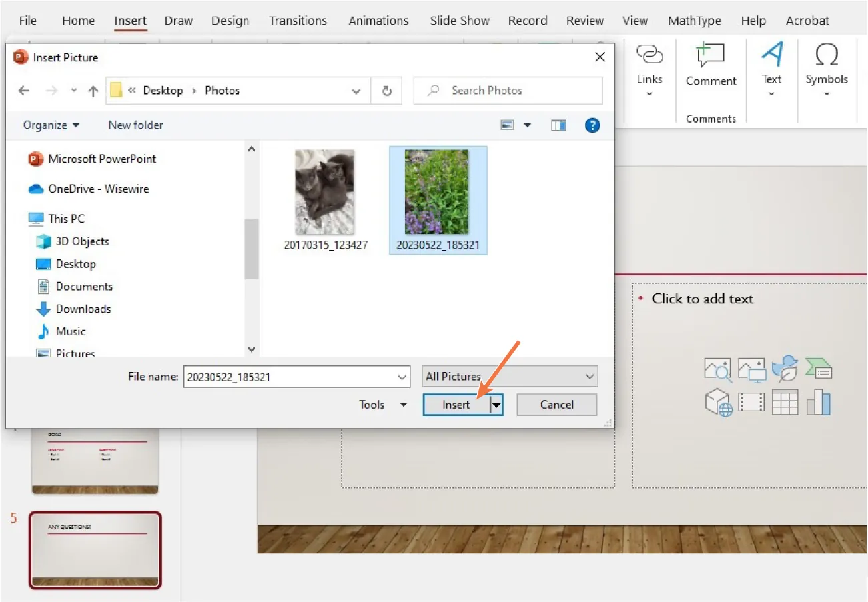Toggle the preview pane in Insert Picture dialog
868x602 pixels.
click(558, 125)
